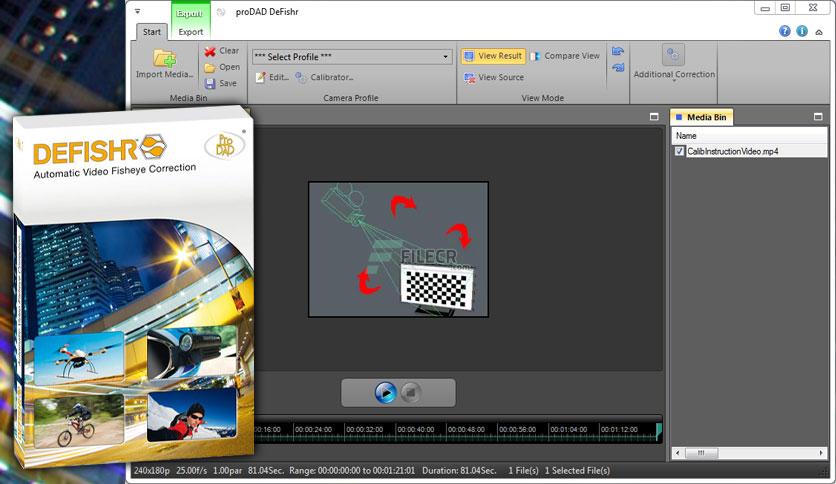Viewport: 836px width, 484px height.
Task: Jump to 00:00:32:00 on the timeline
Action: (364, 430)
